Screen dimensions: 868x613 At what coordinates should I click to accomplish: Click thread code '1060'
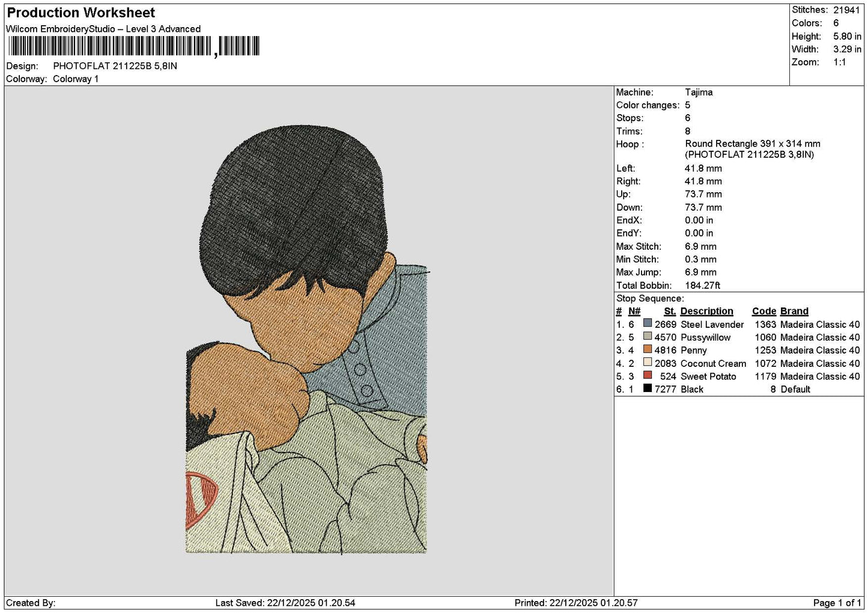tap(765, 337)
